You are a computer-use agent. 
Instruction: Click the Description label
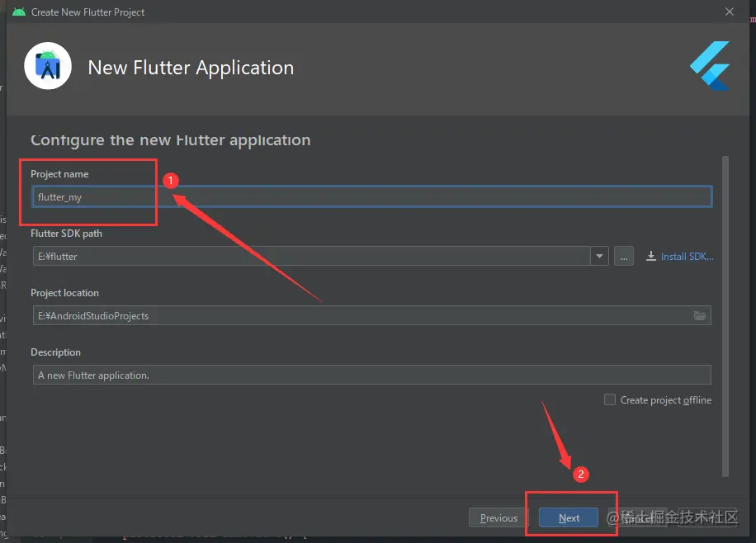coord(55,352)
